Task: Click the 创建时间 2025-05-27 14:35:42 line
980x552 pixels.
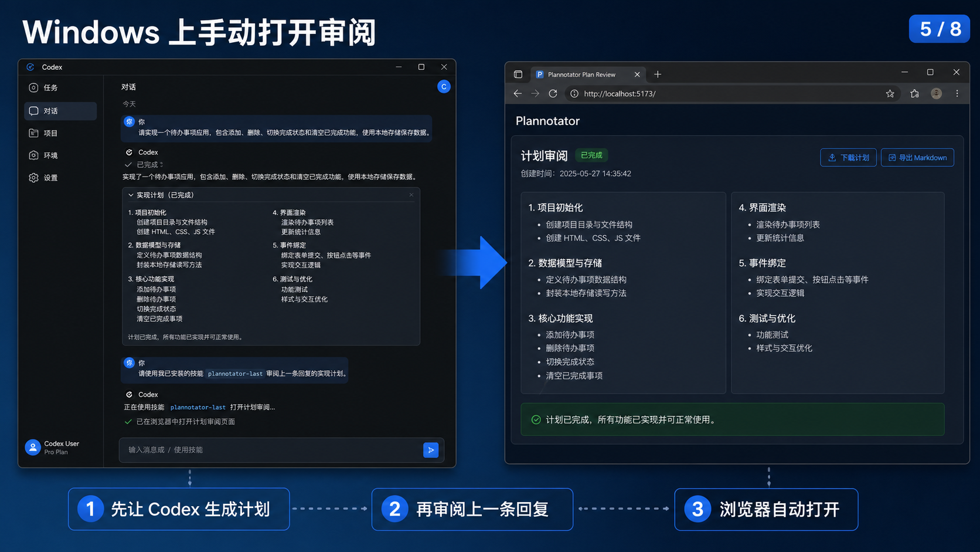Action: (x=576, y=174)
